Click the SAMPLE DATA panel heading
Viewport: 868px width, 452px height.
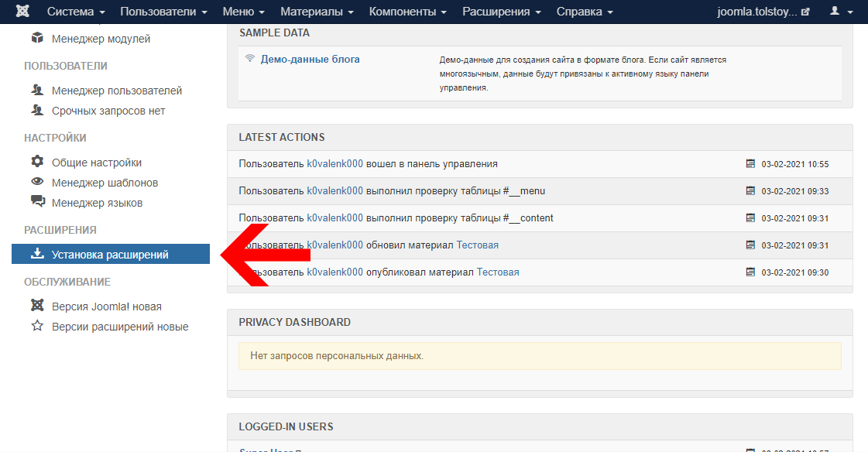pos(275,33)
